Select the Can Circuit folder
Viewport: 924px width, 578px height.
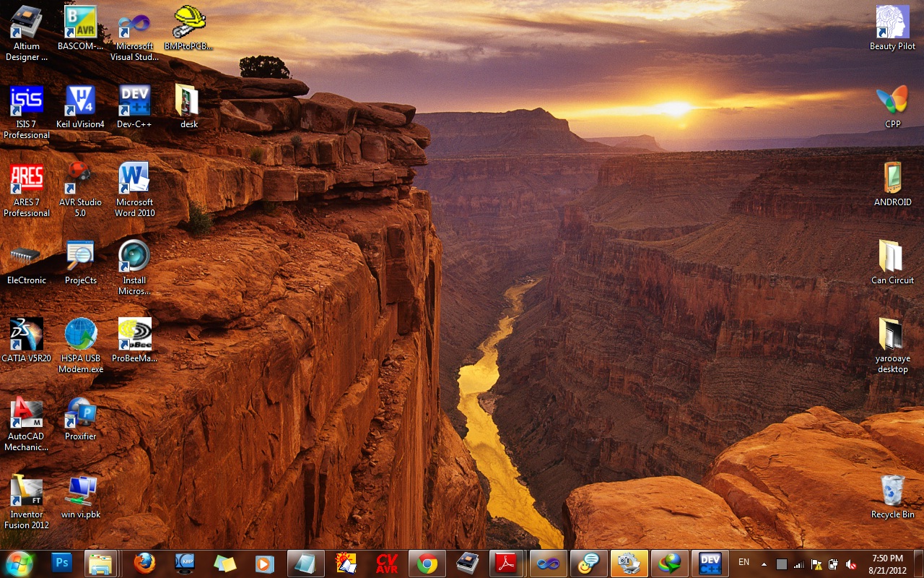click(x=892, y=263)
